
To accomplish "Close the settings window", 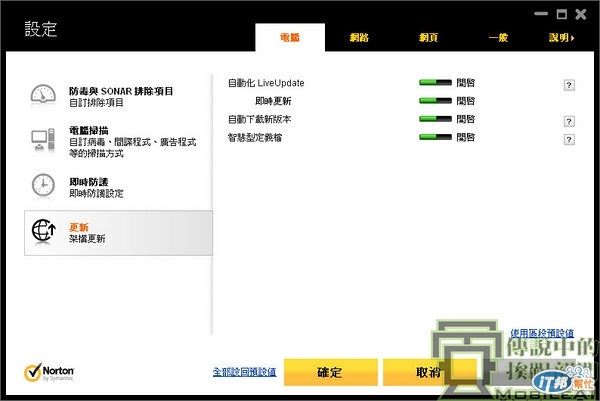I will tap(580, 14).
